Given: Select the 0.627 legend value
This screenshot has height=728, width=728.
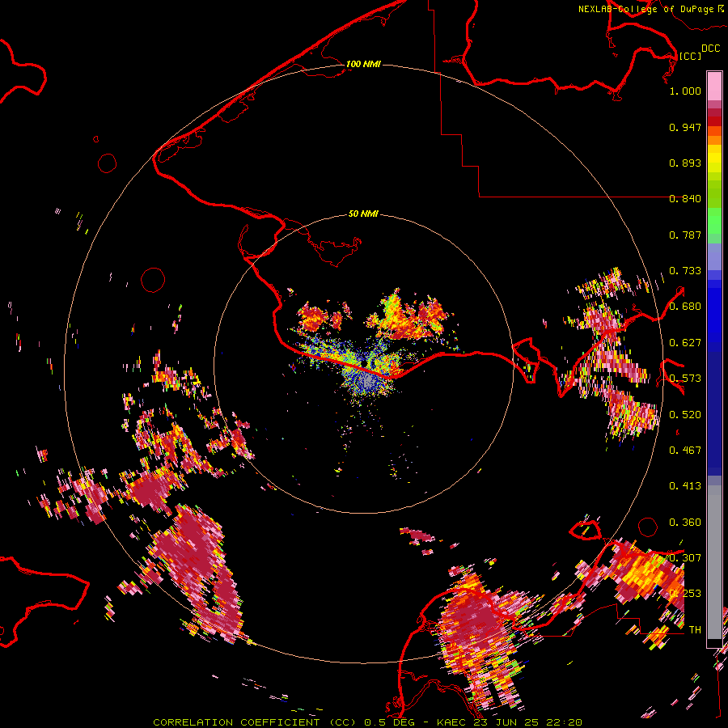Looking at the screenshot, I should [x=685, y=343].
